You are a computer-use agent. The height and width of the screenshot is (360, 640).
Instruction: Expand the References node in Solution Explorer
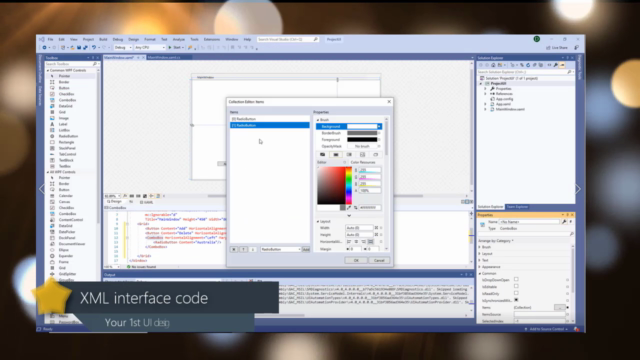coord(485,94)
